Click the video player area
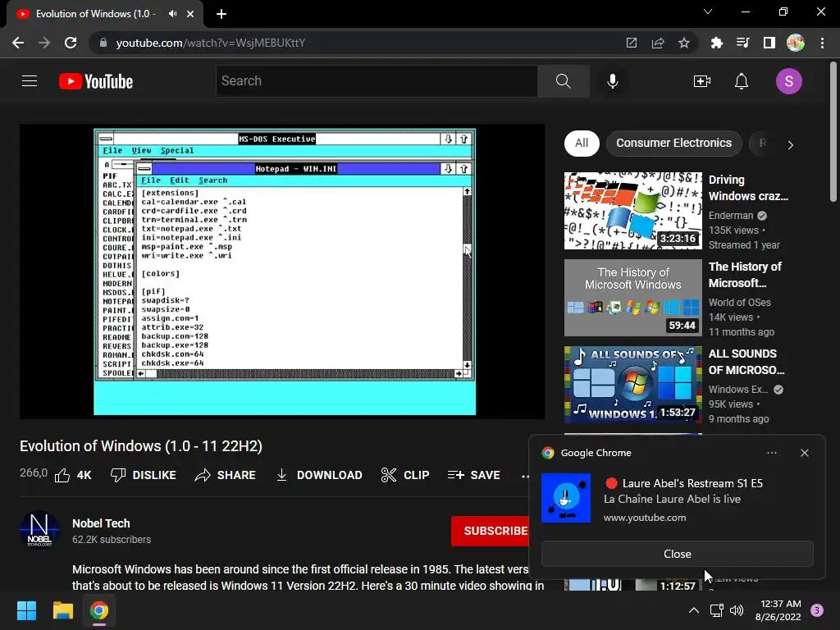 coord(282,272)
